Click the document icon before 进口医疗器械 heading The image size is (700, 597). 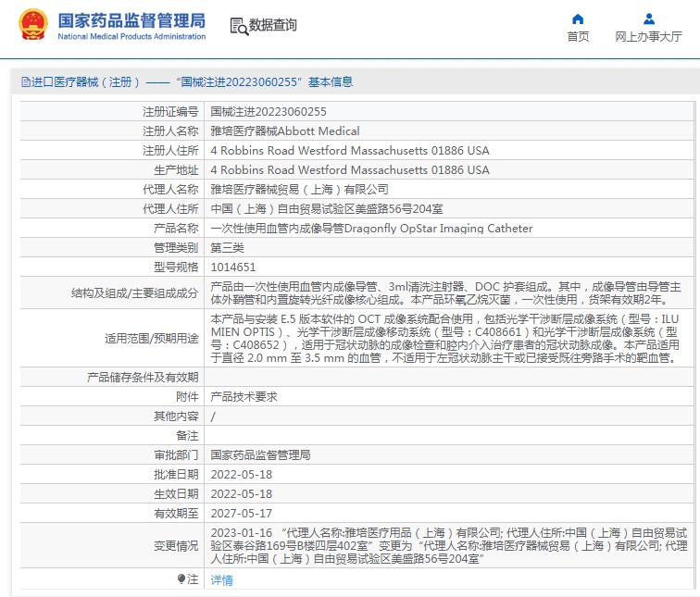click(x=24, y=82)
